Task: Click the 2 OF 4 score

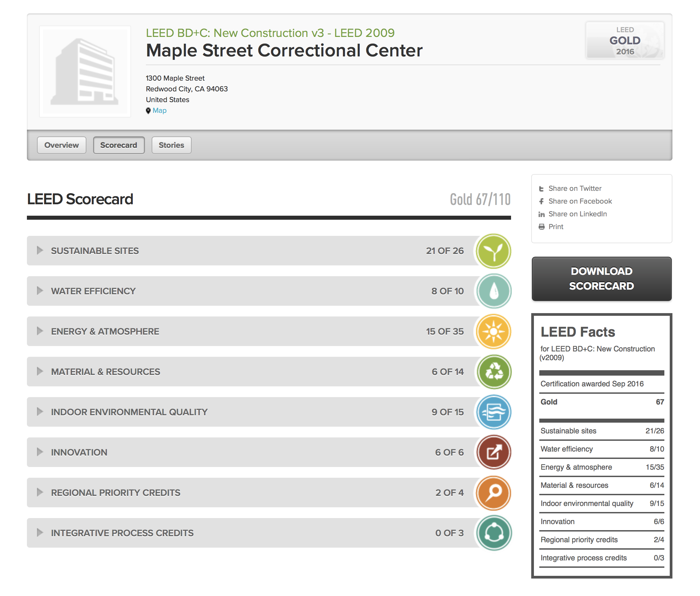Action: [449, 493]
